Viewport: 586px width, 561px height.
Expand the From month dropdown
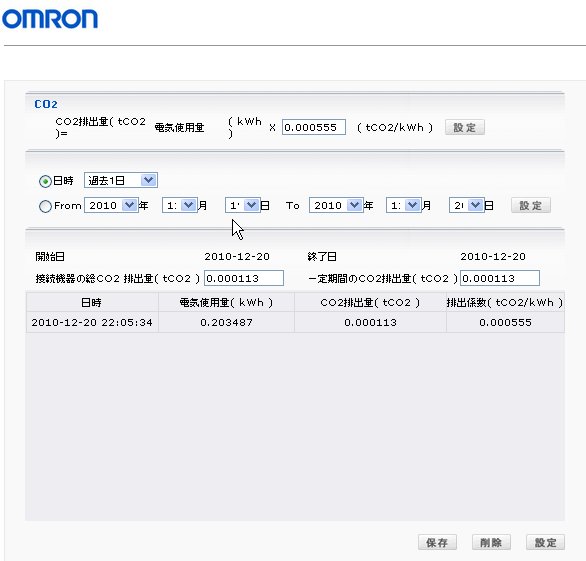[180, 205]
